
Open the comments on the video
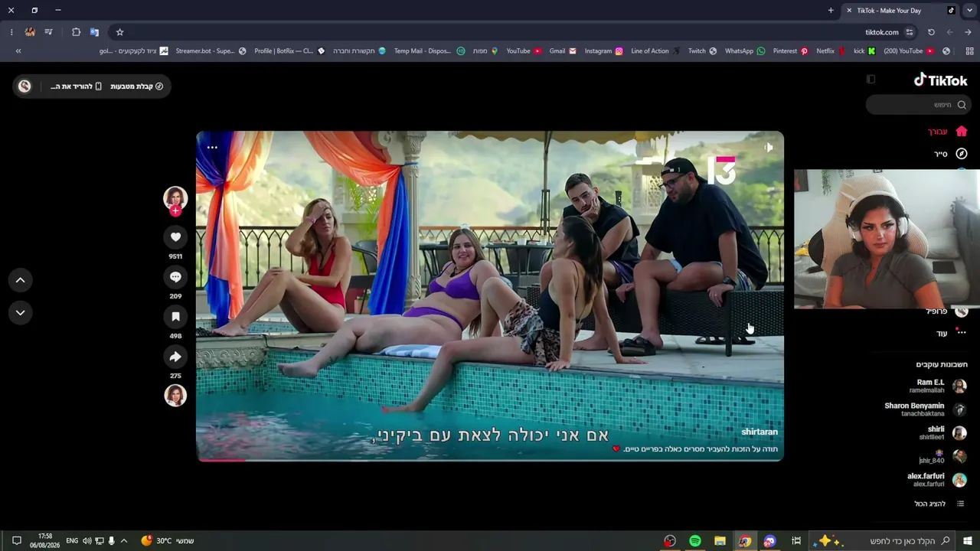click(175, 277)
